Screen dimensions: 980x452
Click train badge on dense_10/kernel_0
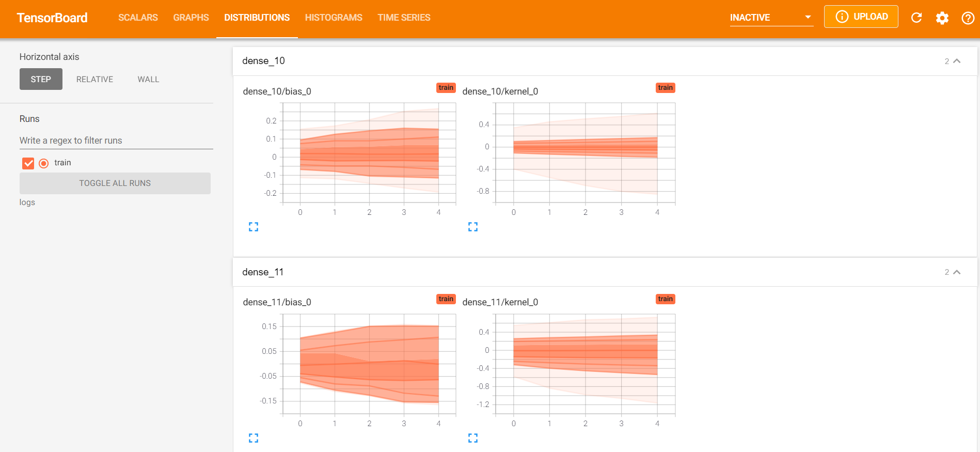(x=666, y=88)
